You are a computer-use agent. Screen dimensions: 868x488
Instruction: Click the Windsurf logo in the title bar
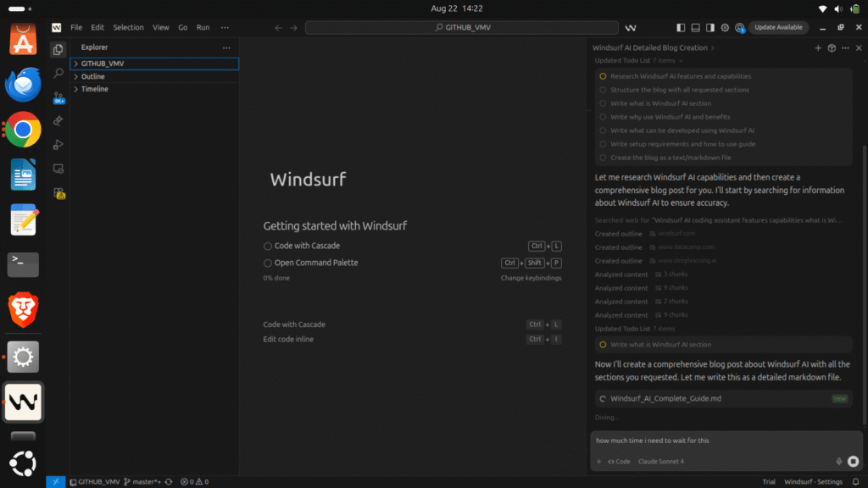pyautogui.click(x=57, y=27)
